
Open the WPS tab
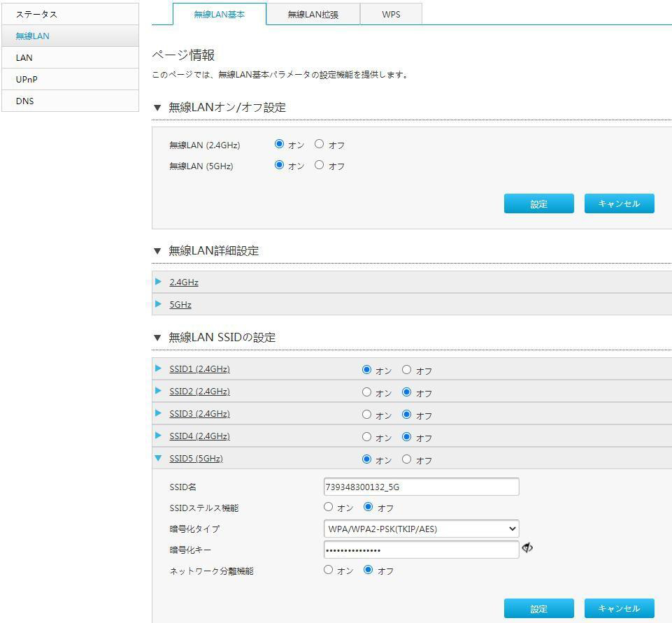click(391, 14)
